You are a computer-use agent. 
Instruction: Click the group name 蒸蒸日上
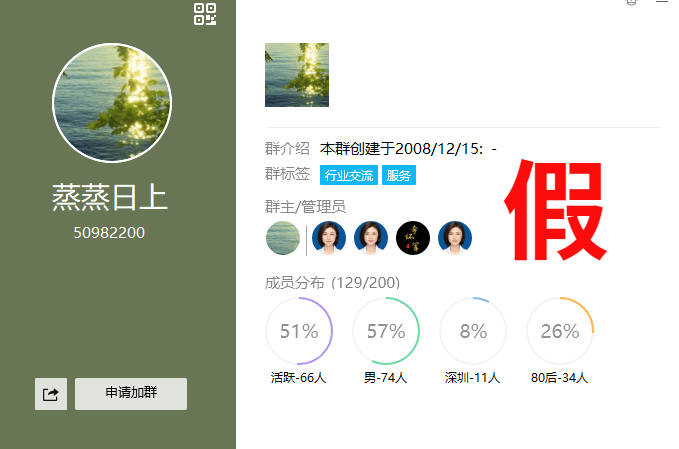point(110,197)
